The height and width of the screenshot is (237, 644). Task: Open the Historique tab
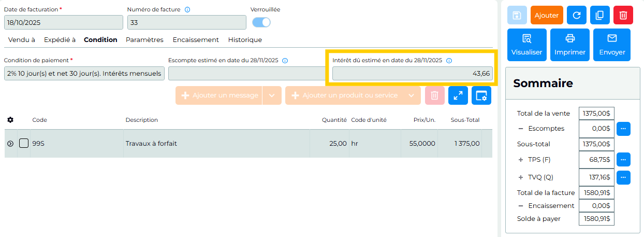pos(245,39)
